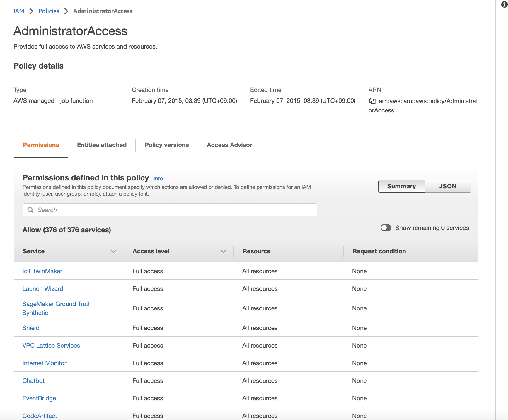The height and width of the screenshot is (420, 508).
Task: Open the info panel icon at top right
Action: [x=504, y=4]
